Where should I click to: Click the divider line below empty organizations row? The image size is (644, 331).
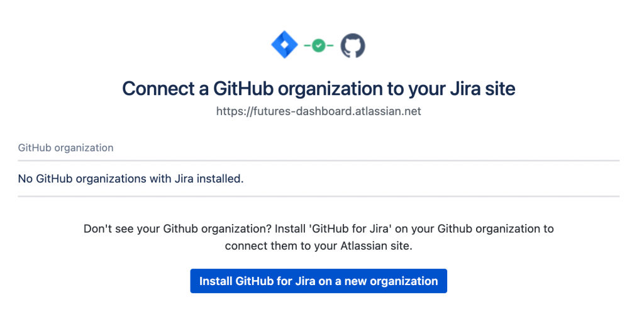(x=318, y=196)
